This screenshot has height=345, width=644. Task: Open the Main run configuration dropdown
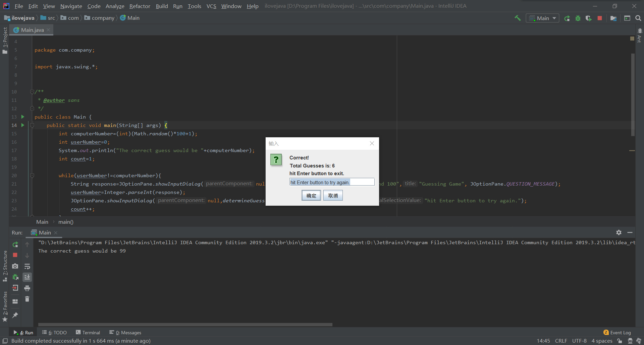(x=542, y=18)
